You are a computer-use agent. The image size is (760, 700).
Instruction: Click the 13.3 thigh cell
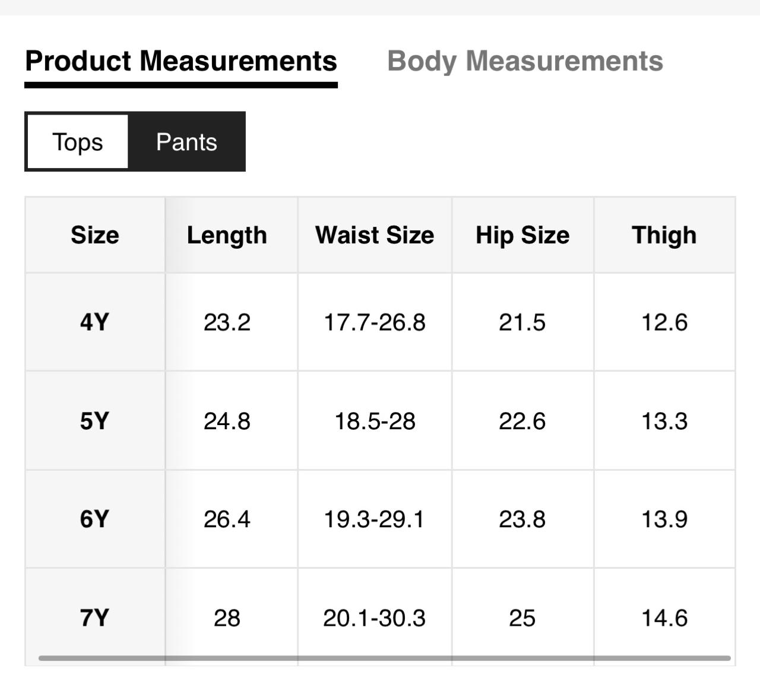pyautogui.click(x=664, y=421)
